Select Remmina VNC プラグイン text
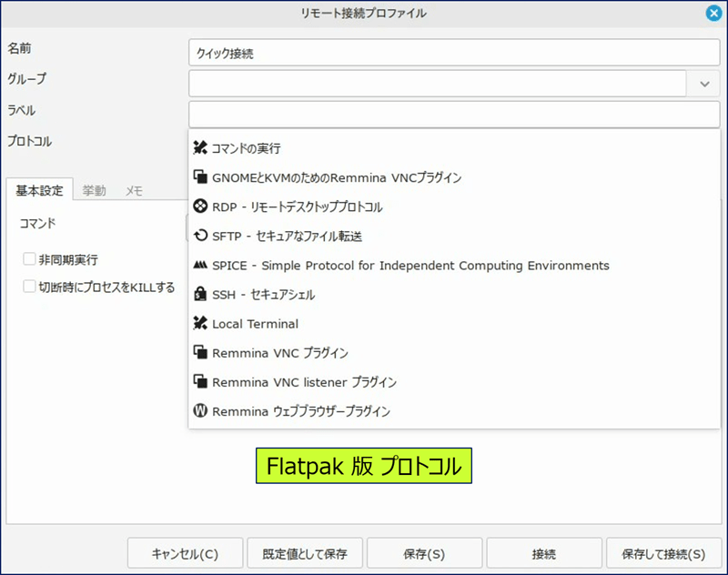 click(x=280, y=353)
